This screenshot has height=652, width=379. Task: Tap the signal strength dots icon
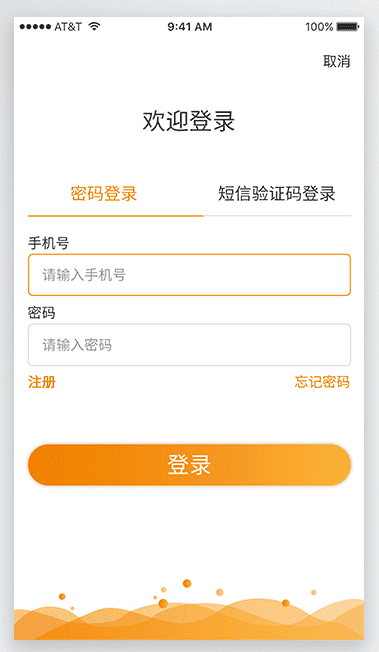coord(35,27)
